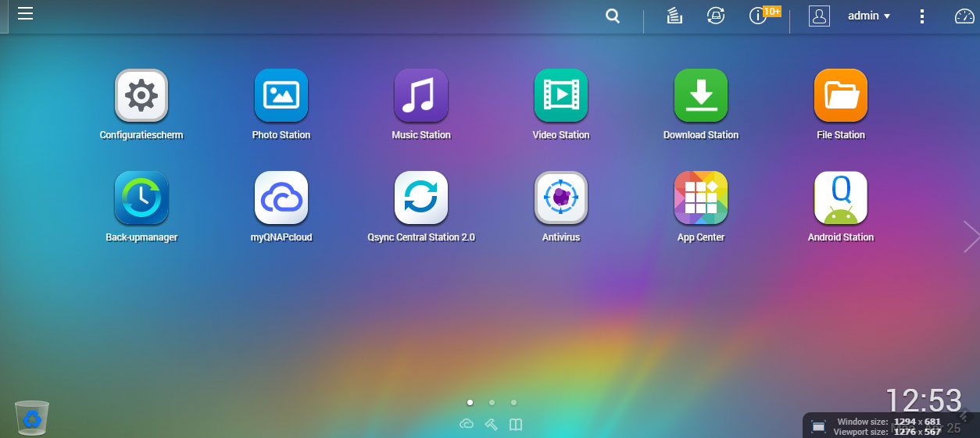Launch the Back-upmanager app
Image resolution: width=980 pixels, height=438 pixels.
coord(141,198)
